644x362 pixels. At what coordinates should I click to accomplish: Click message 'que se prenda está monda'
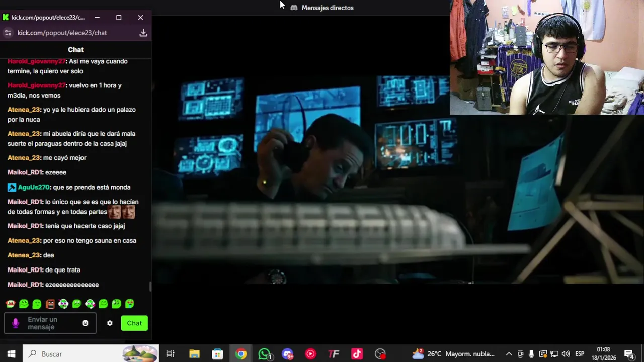click(92, 187)
